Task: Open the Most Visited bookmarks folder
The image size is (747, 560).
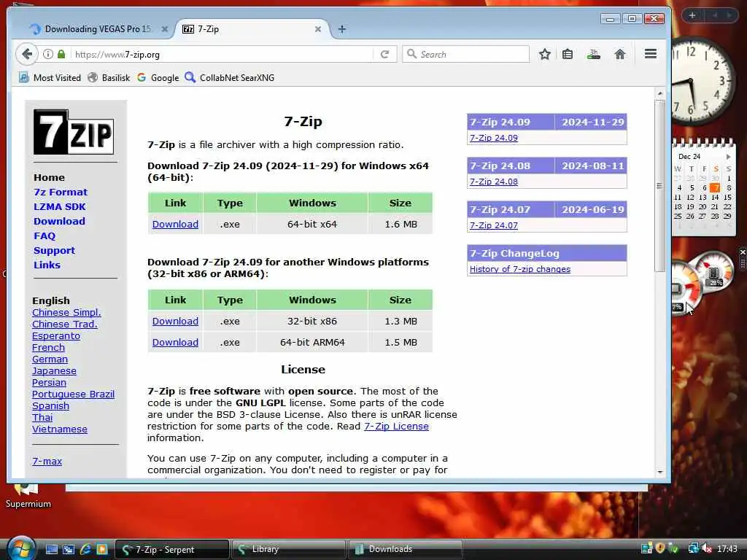Action: pyautogui.click(x=50, y=77)
